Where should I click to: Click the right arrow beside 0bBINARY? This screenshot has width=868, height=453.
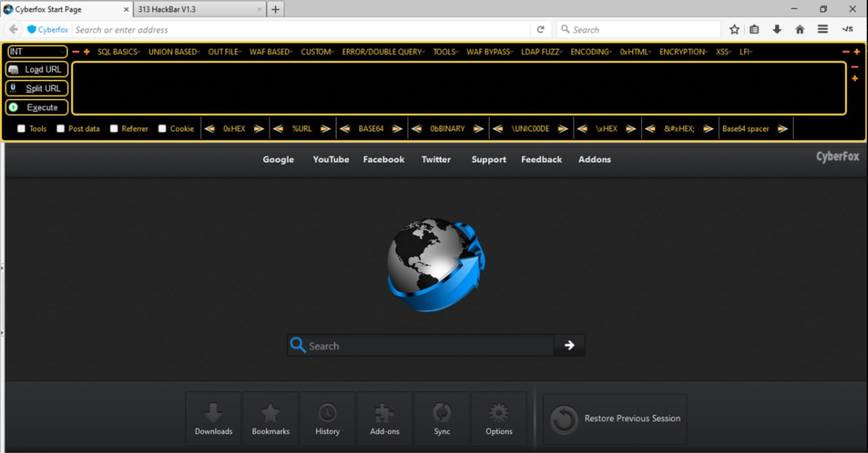478,129
